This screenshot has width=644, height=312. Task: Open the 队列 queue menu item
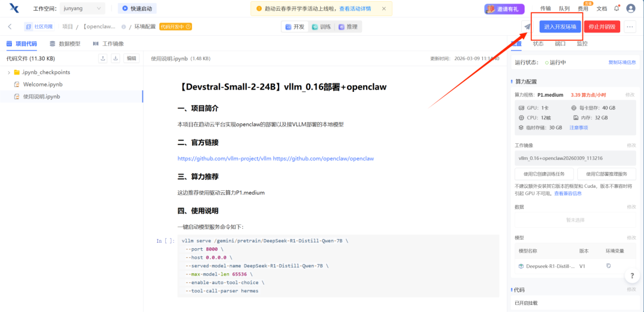coord(564,8)
